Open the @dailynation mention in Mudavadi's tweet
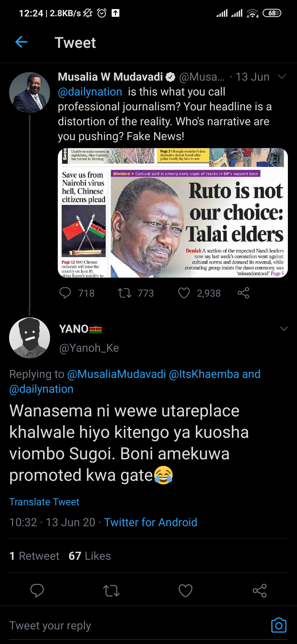The image size is (297, 644). point(90,92)
